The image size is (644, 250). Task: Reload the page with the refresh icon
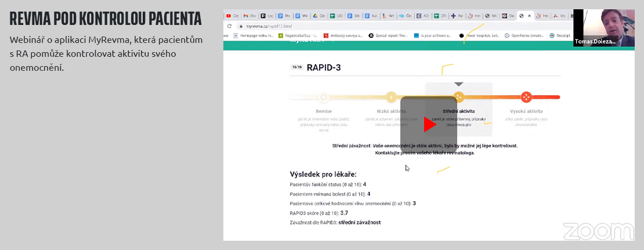pos(228,26)
